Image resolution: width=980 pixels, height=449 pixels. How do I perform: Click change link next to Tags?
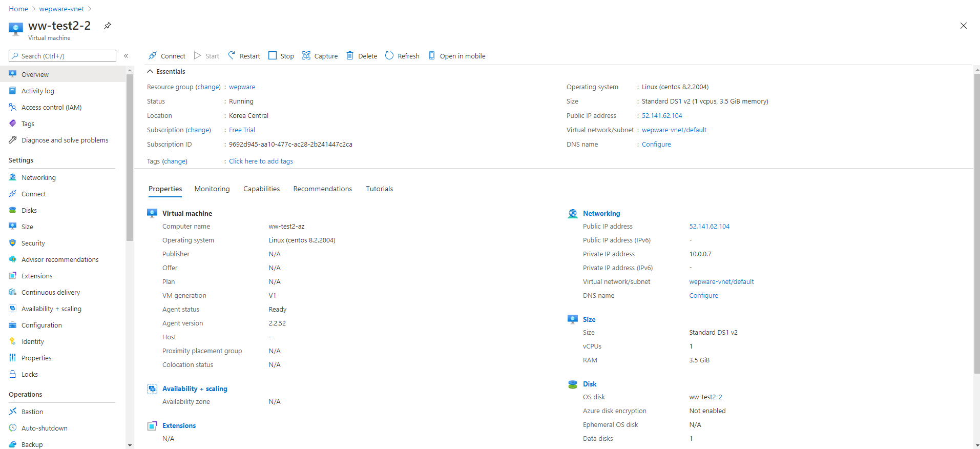(175, 161)
